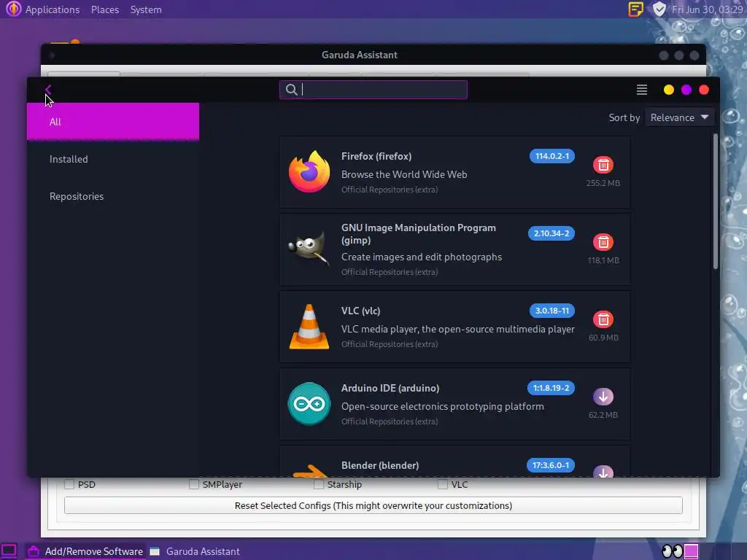Switch to Add/Remove Software in taskbar
Image resolution: width=747 pixels, height=560 pixels.
click(x=86, y=551)
